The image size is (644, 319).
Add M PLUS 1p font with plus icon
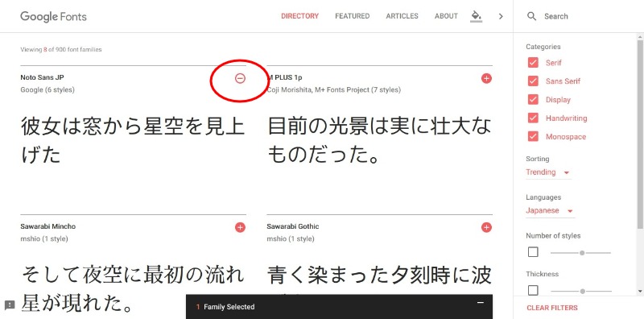click(486, 78)
